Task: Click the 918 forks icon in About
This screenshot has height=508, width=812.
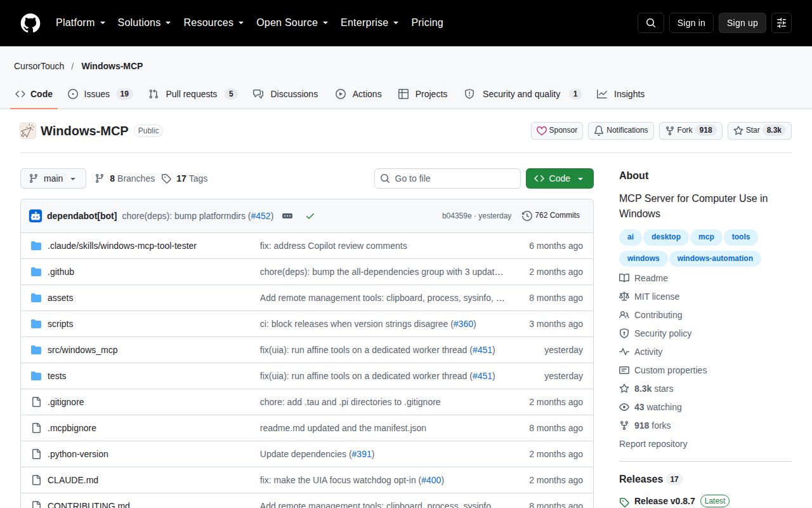Action: click(624, 425)
